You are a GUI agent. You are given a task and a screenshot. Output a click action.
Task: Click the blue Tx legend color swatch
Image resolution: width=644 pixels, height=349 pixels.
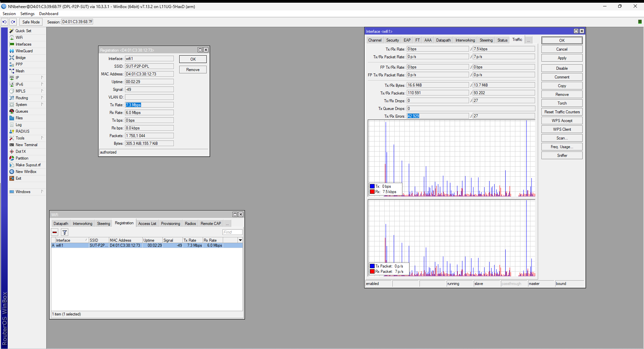pos(372,186)
